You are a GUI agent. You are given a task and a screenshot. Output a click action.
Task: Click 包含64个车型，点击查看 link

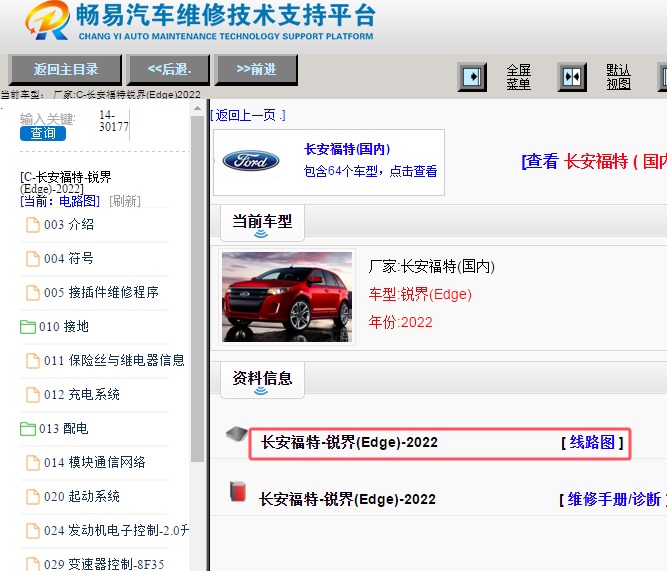(x=371, y=171)
